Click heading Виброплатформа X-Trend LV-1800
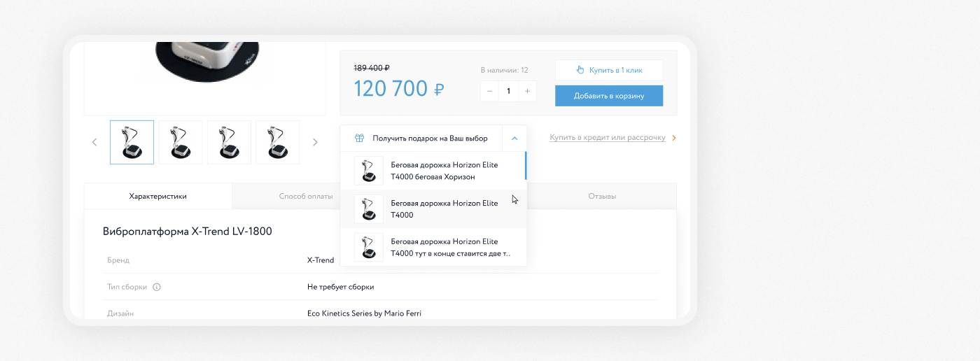 point(188,232)
